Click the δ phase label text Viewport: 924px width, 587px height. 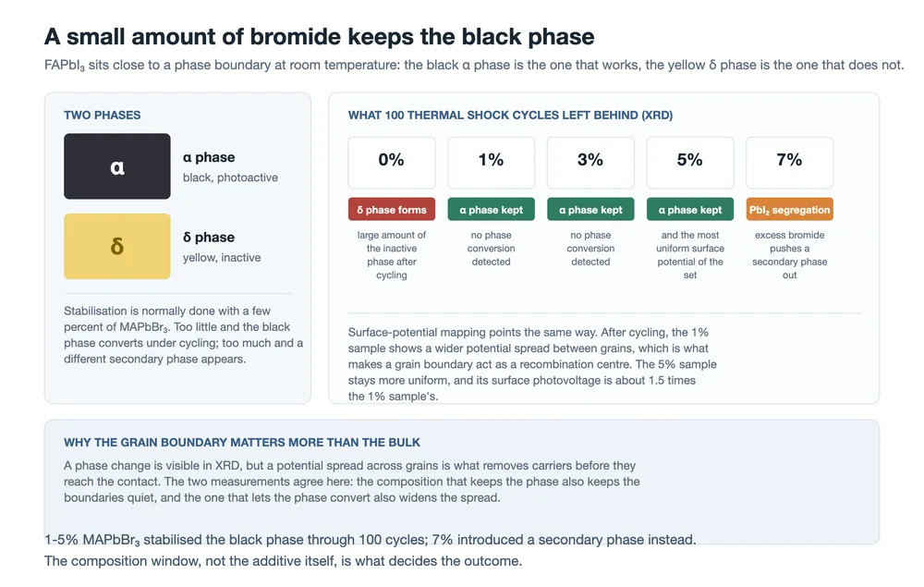coord(209,238)
